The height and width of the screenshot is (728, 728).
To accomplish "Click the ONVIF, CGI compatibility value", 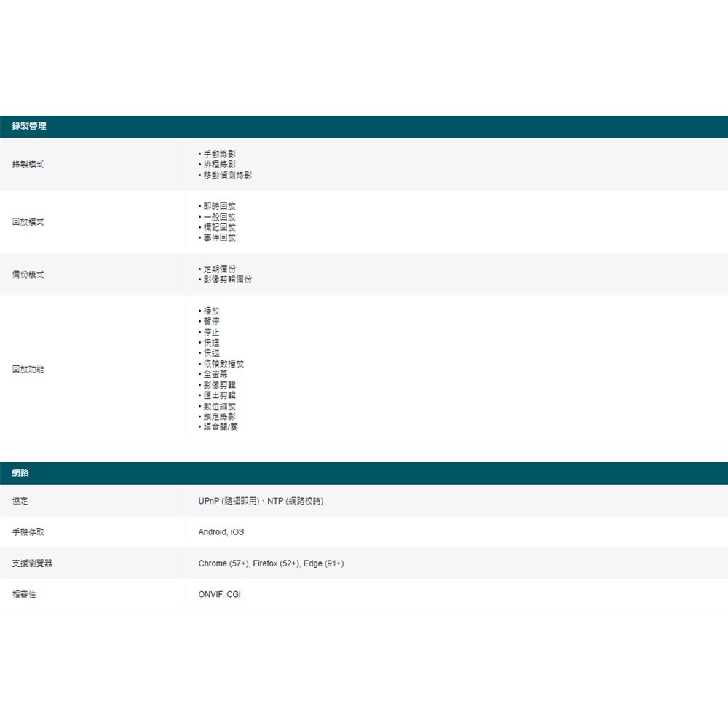I will coord(219,594).
